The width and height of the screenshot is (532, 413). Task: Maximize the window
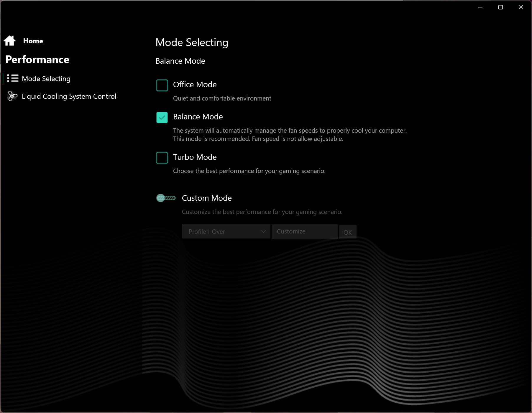(x=500, y=7)
